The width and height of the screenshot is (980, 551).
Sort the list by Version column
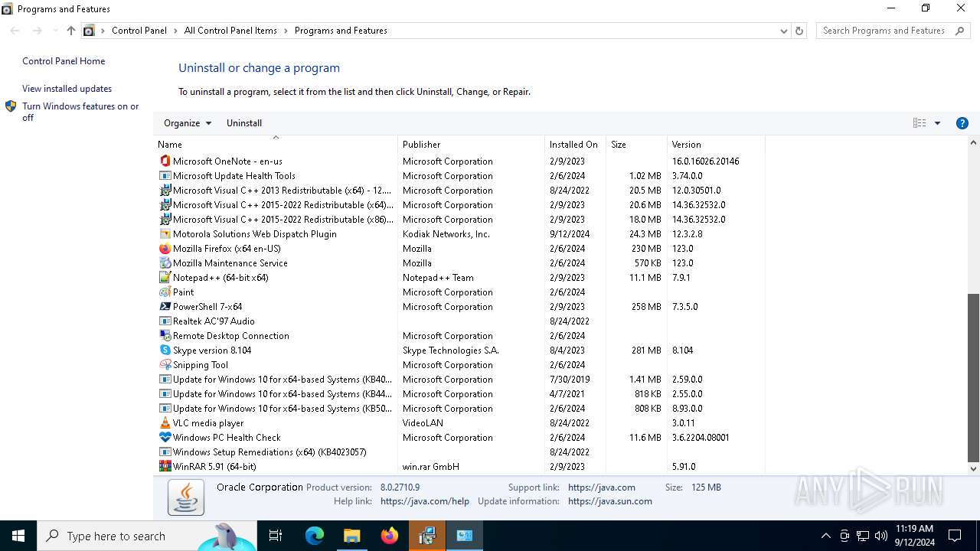[716, 145]
